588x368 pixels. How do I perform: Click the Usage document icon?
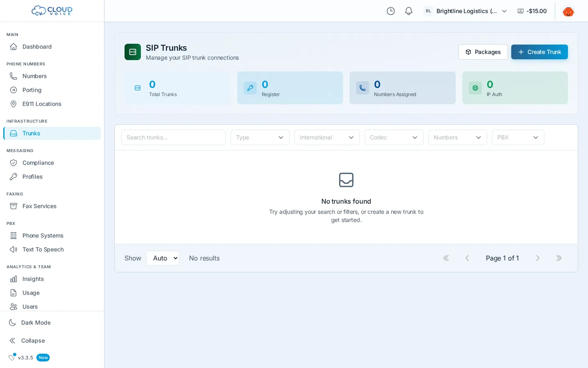point(13,293)
